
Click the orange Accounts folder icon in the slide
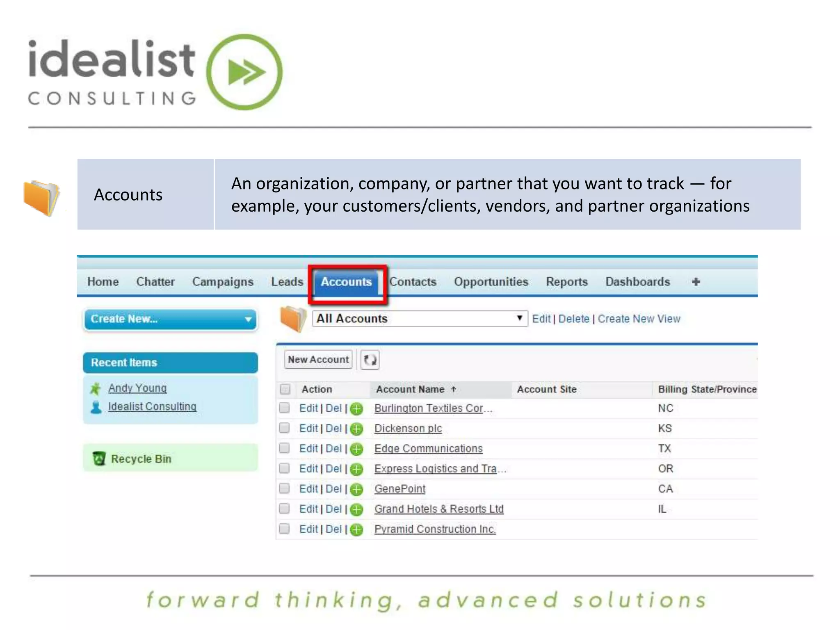tap(41, 198)
